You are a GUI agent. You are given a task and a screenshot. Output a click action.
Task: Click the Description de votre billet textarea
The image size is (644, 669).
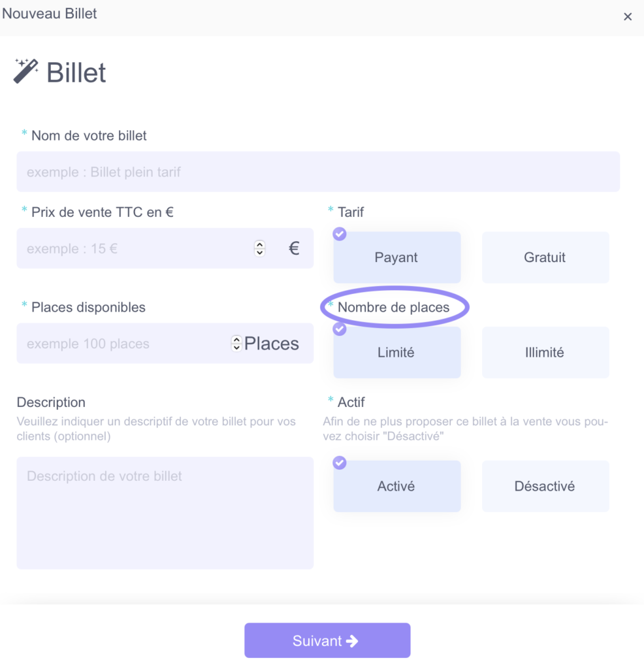pyautogui.click(x=165, y=513)
